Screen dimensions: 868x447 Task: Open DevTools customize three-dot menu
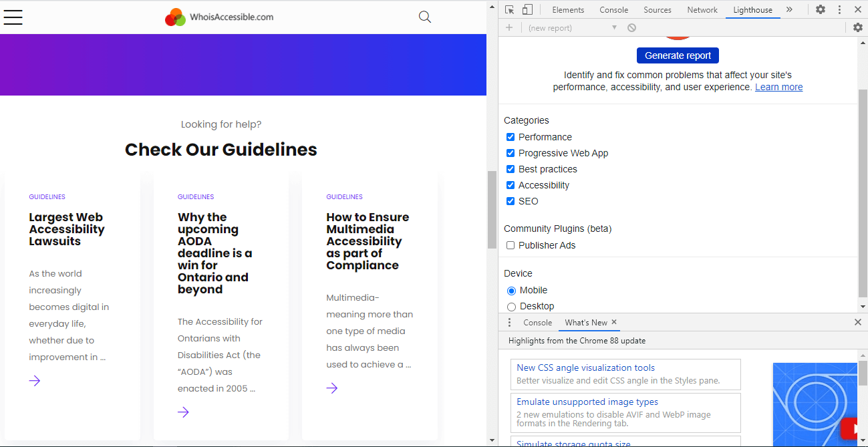point(839,9)
